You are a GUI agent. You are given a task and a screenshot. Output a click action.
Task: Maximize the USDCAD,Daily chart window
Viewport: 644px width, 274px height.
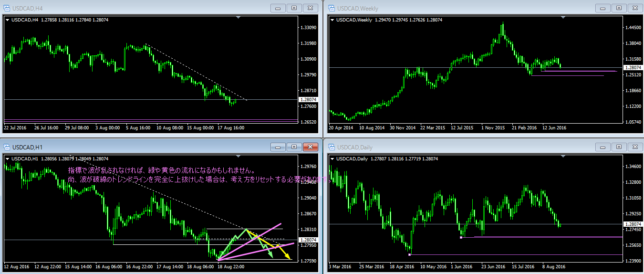(619, 148)
